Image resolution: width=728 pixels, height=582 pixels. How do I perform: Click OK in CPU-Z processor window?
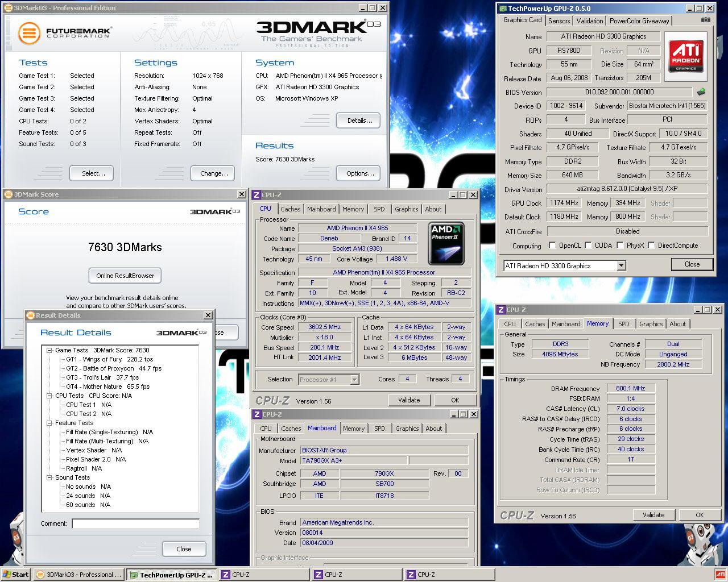pos(455,400)
